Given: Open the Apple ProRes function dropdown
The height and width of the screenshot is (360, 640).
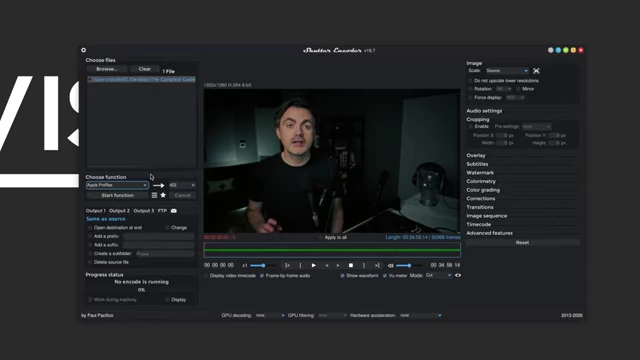Looking at the screenshot, I should click(x=117, y=185).
